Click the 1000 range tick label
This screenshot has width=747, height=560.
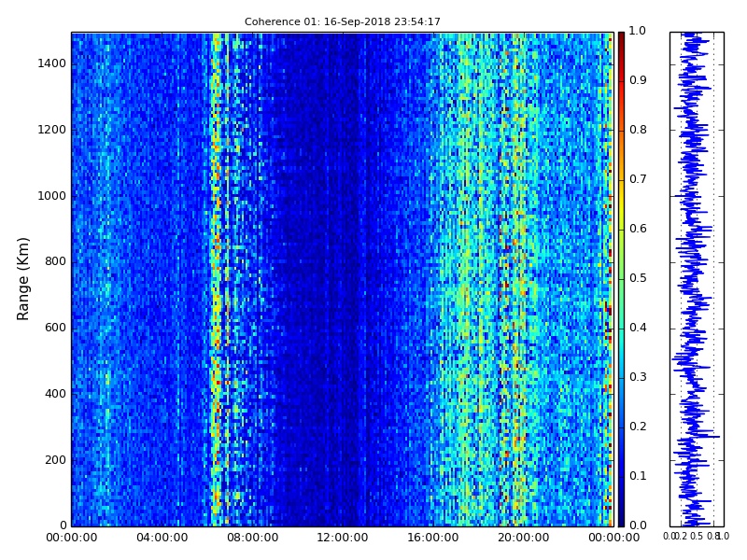point(51,196)
